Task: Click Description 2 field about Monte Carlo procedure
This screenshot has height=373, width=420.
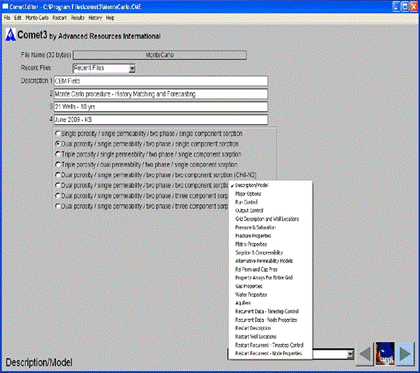Action: coord(161,94)
